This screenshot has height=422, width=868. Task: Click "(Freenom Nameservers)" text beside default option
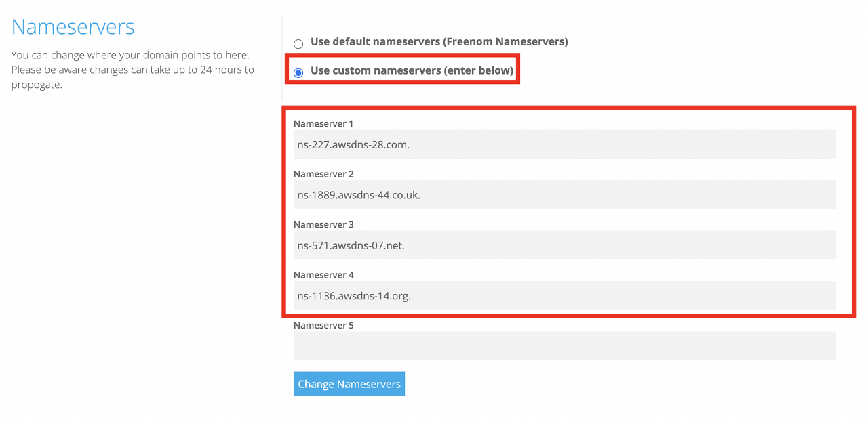click(505, 41)
